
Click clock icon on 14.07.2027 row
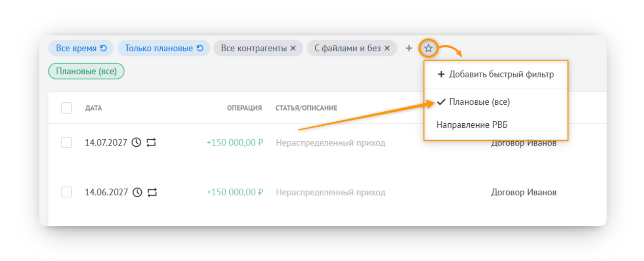(136, 142)
